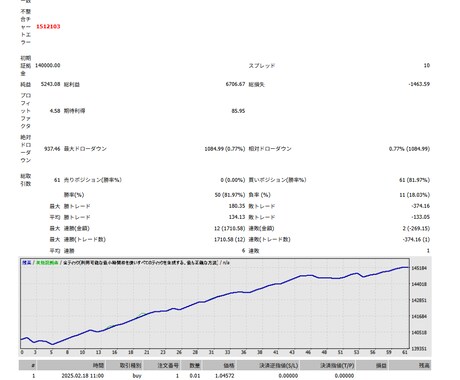Click the 最大ドローダウン label
The width and height of the screenshot is (460, 380).
[x=85, y=149]
